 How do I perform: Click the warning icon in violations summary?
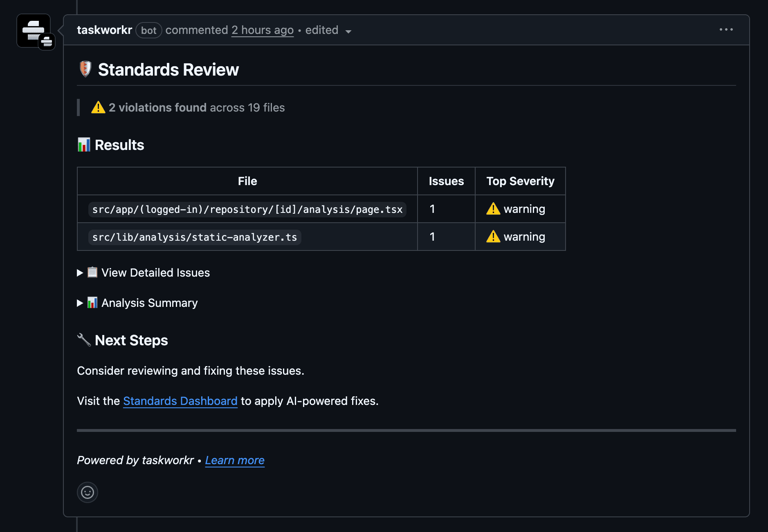pos(98,107)
